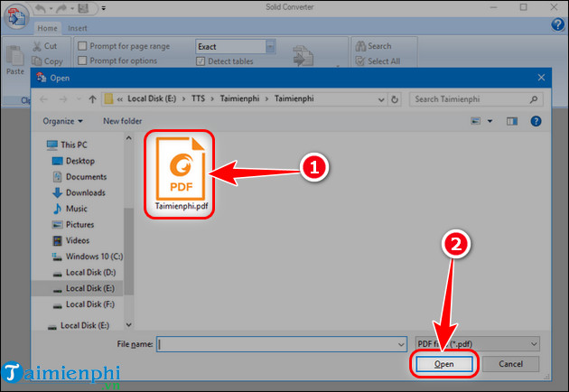Viewport: 569px width, 392px height.
Task: Click the Select All icon
Action: [x=360, y=61]
